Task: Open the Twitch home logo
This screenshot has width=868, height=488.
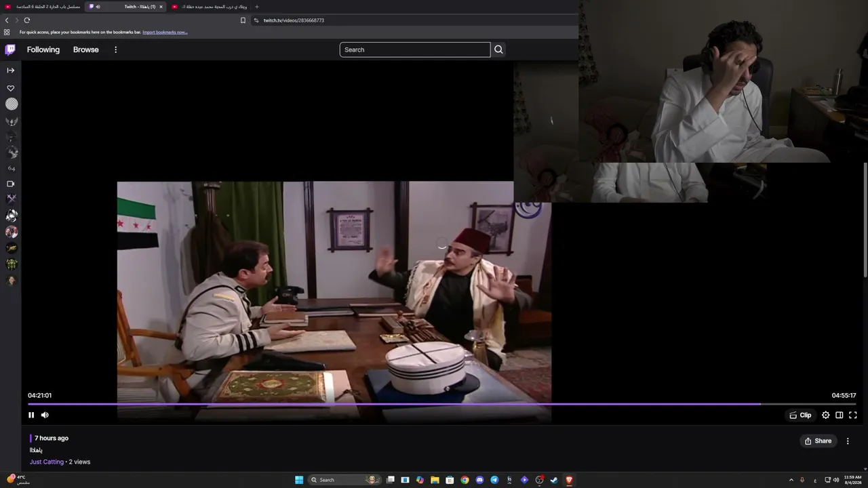Action: 10,49
